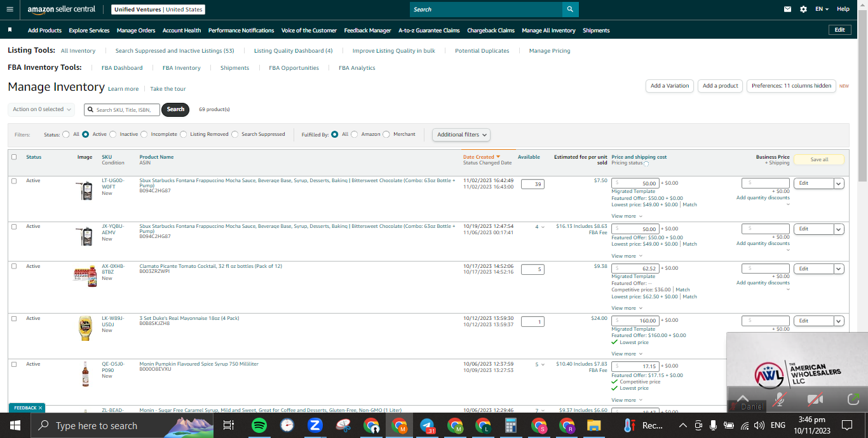This screenshot has width=868, height=438.
Task: Open the FBA Dashboard tab
Action: (122, 68)
